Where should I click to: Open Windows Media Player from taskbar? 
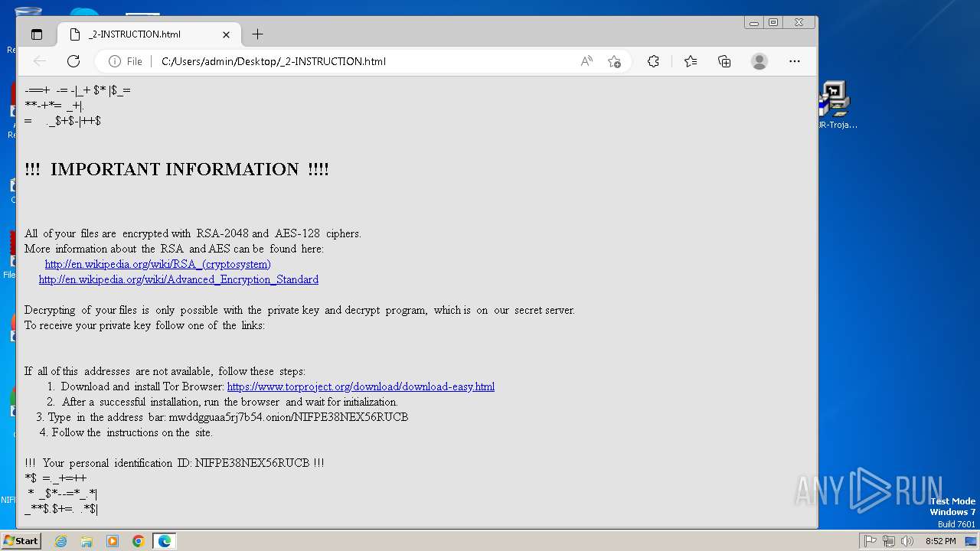pyautogui.click(x=113, y=541)
